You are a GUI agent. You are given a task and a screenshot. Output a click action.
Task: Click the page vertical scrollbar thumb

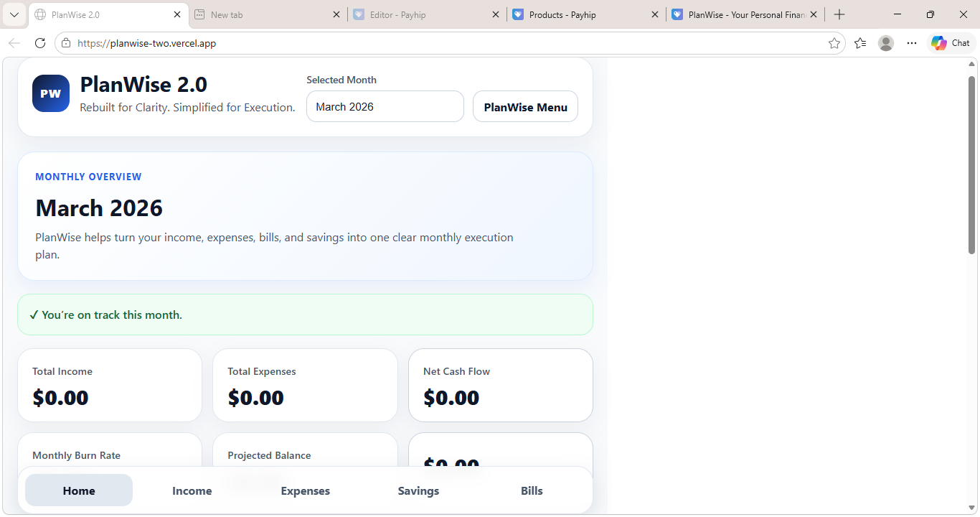[972, 165]
